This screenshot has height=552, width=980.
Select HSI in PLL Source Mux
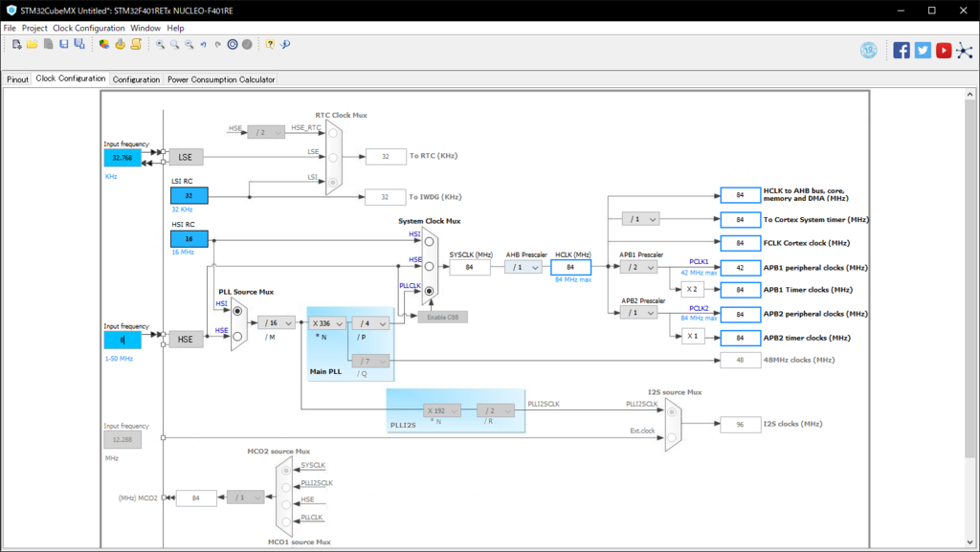[x=237, y=311]
